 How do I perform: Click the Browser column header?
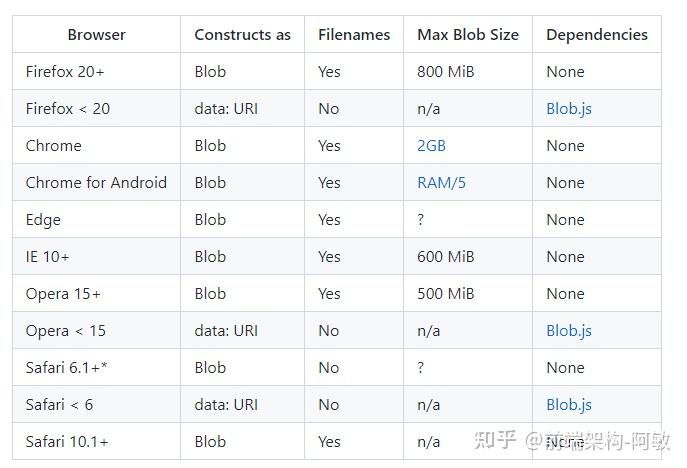[96, 35]
